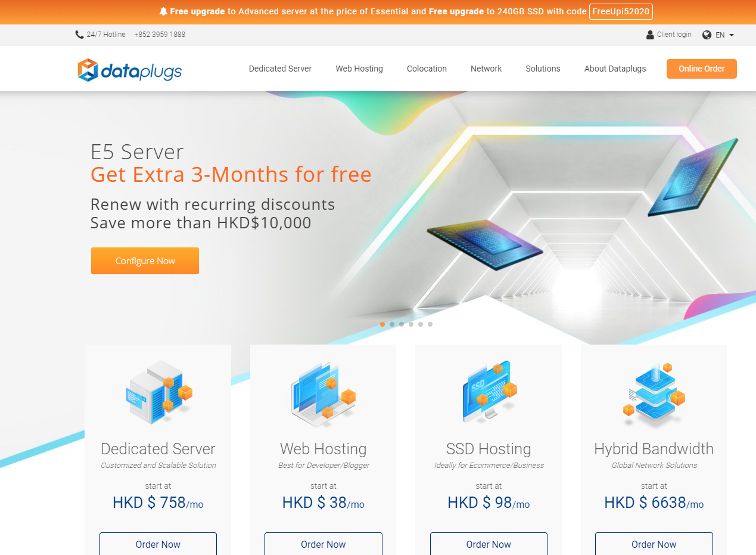
Task: Click the Hybrid Bandwidth stack icon
Action: click(x=654, y=393)
